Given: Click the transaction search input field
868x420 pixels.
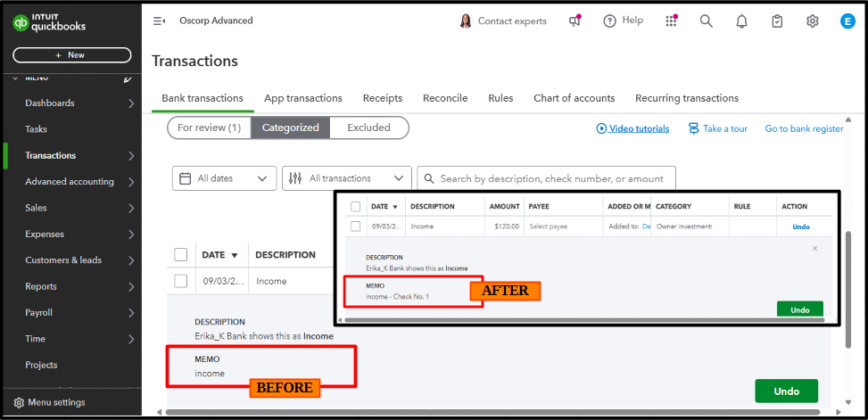Looking at the screenshot, I should (546, 178).
